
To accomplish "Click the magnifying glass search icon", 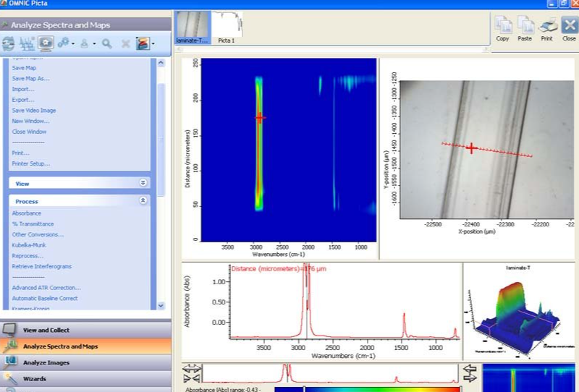I will pos(106,44).
